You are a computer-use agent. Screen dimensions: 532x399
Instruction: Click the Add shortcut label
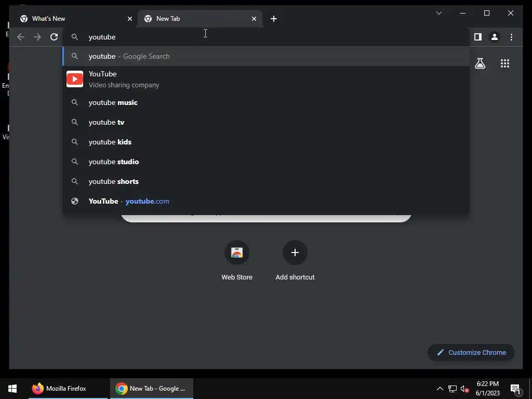point(295,277)
